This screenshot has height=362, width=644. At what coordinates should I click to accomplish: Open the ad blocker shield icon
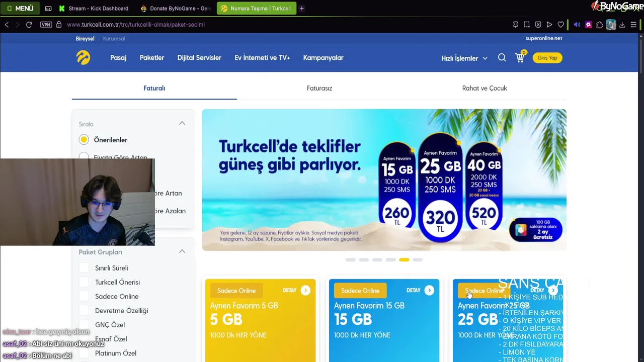(538, 25)
